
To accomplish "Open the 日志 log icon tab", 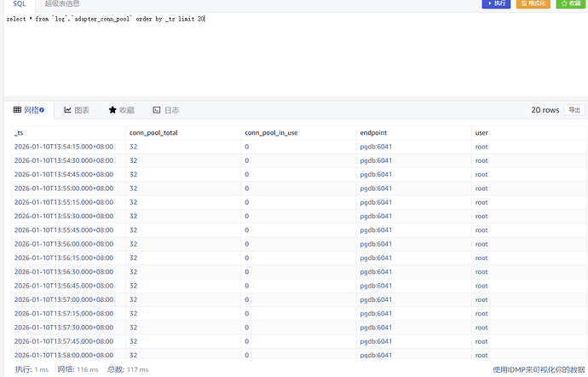I will pyautogui.click(x=165, y=110).
